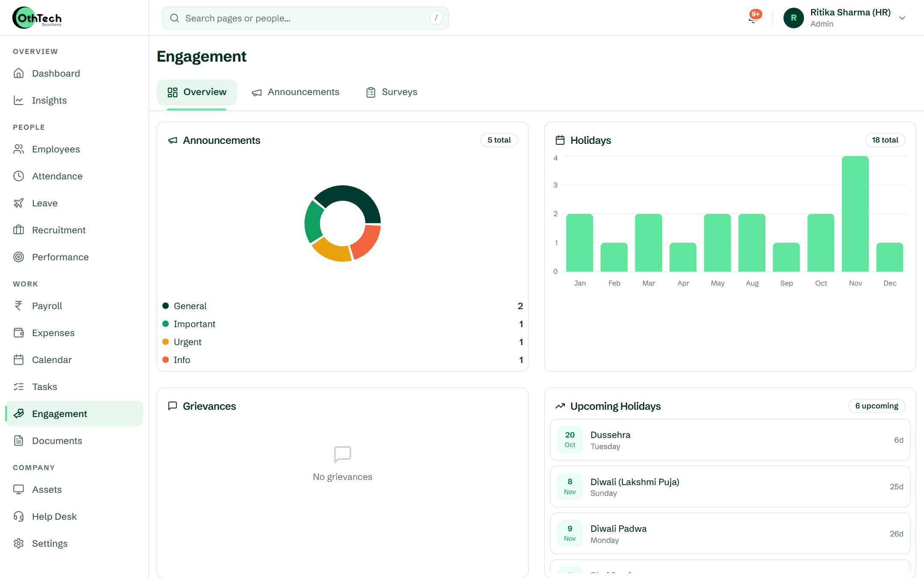This screenshot has width=924, height=578.
Task: Click the Documents file icon
Action: (18, 441)
